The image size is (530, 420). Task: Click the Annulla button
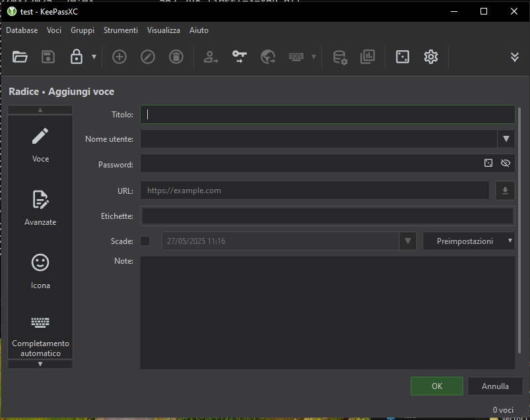[x=495, y=386]
